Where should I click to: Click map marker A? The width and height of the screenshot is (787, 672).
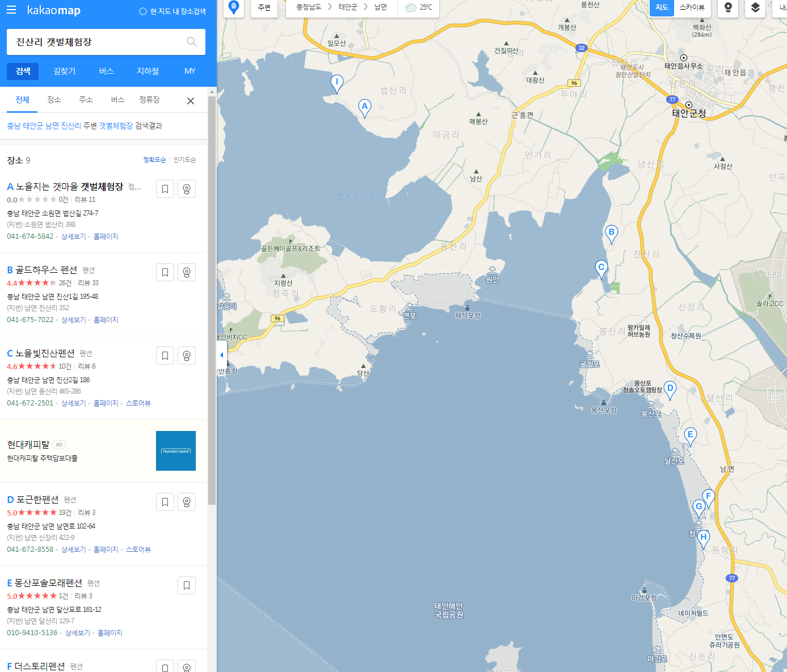tap(365, 108)
